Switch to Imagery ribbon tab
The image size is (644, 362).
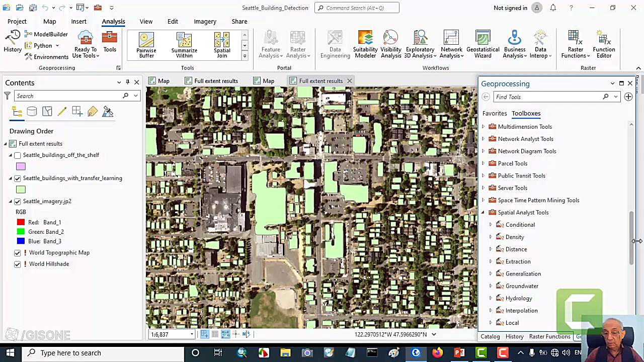[x=205, y=22]
